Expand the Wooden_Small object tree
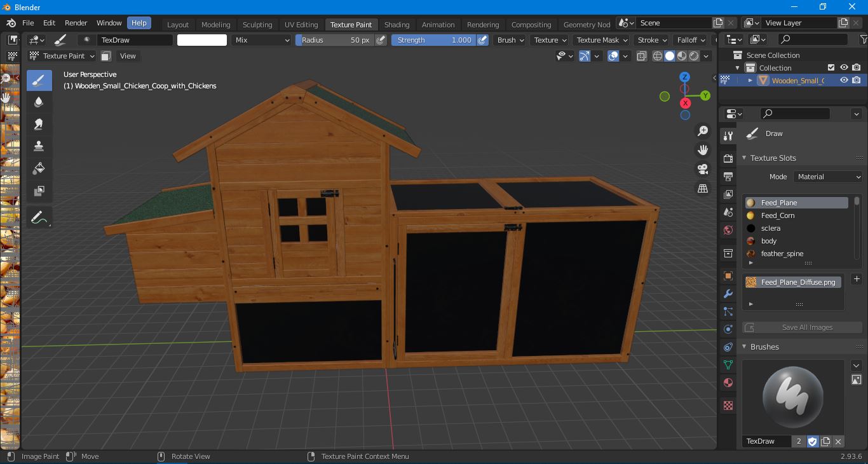Viewport: 868px width, 464px height. tap(750, 81)
